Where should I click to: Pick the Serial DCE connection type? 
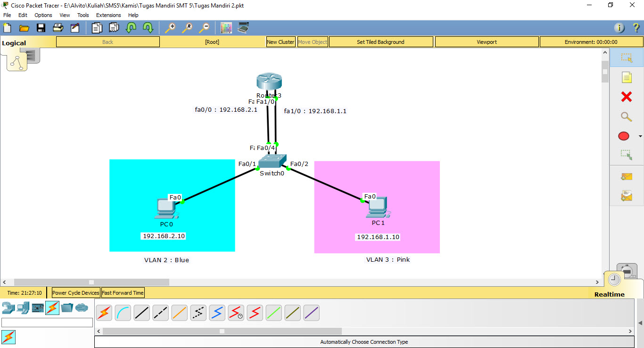(236, 312)
